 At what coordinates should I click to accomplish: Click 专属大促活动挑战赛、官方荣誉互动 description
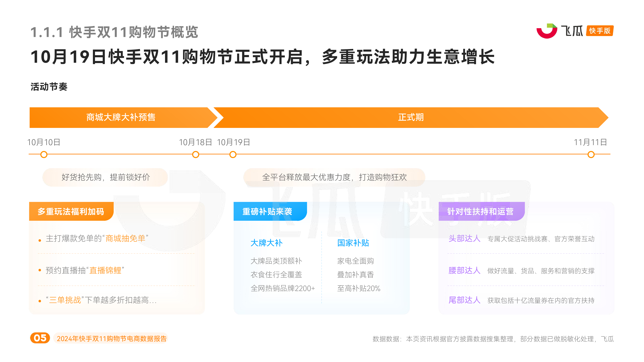(541, 239)
